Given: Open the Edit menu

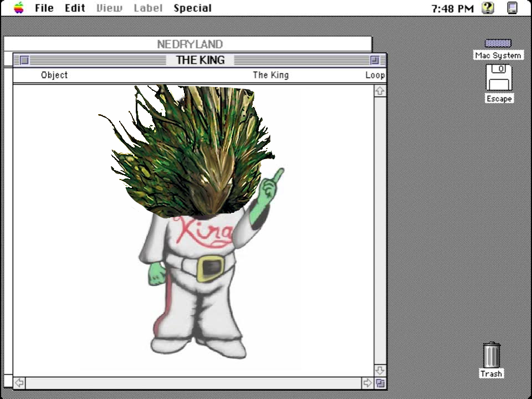Looking at the screenshot, I should coord(75,8).
